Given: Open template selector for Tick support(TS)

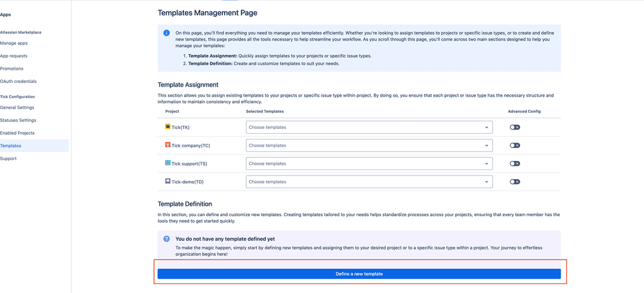Looking at the screenshot, I should 369,164.
